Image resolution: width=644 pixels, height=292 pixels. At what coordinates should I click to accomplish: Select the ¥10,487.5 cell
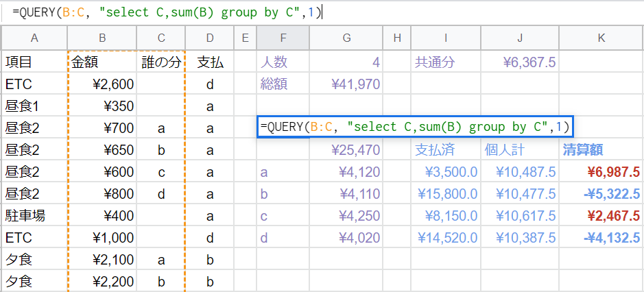[x=520, y=172]
